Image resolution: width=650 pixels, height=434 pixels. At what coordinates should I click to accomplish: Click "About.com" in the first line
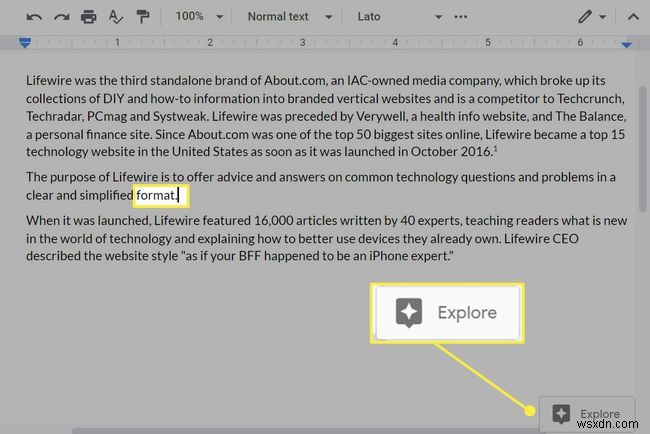(295, 80)
